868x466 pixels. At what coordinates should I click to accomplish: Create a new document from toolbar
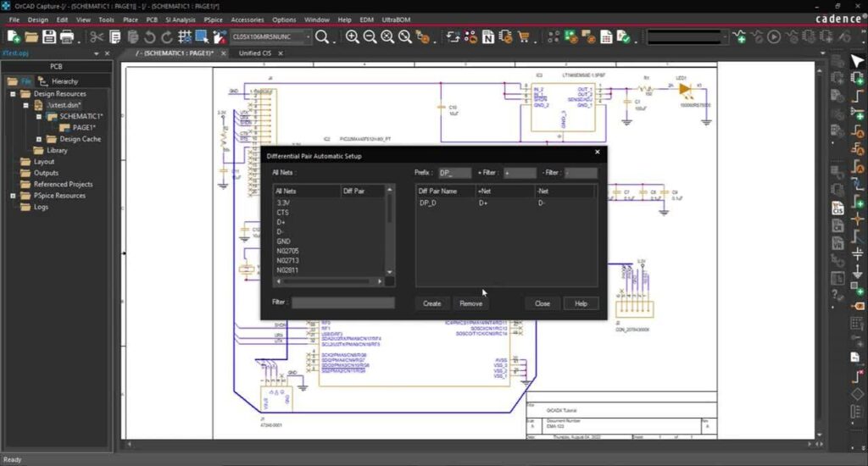click(x=14, y=37)
